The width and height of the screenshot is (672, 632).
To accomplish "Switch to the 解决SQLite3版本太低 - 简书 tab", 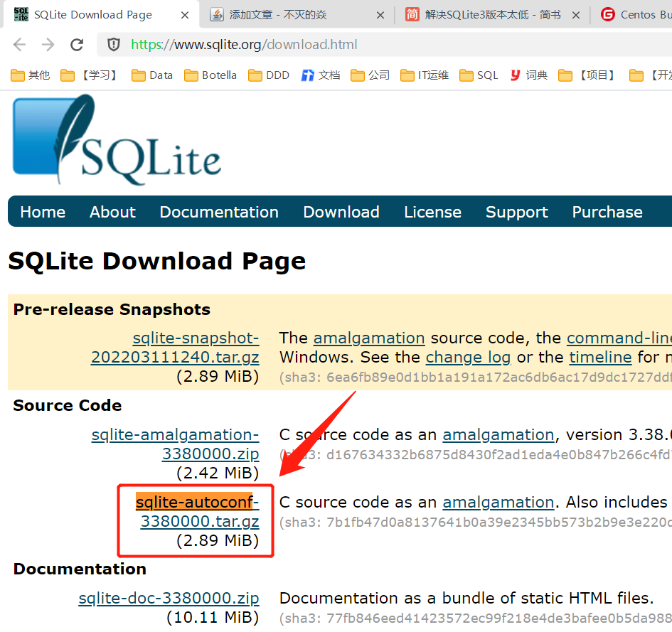I will pos(492,15).
